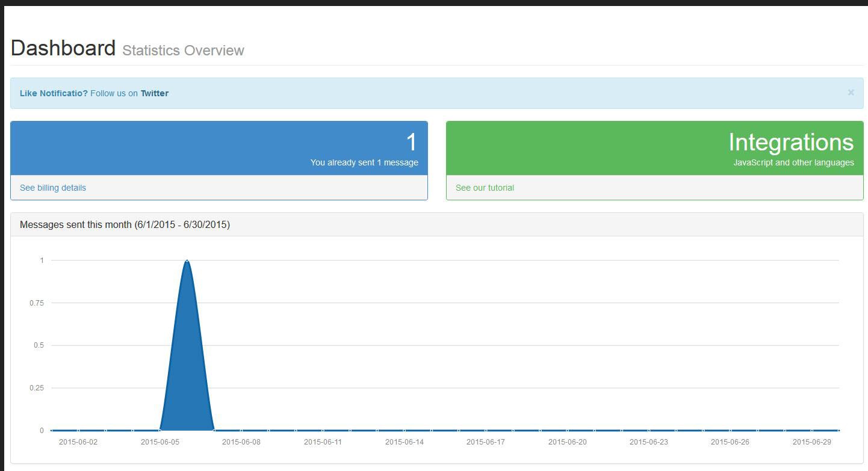Viewport: 868px width, 471px height.
Task: Pick the 2015-06-17 date on the chart axis
Action: point(486,442)
